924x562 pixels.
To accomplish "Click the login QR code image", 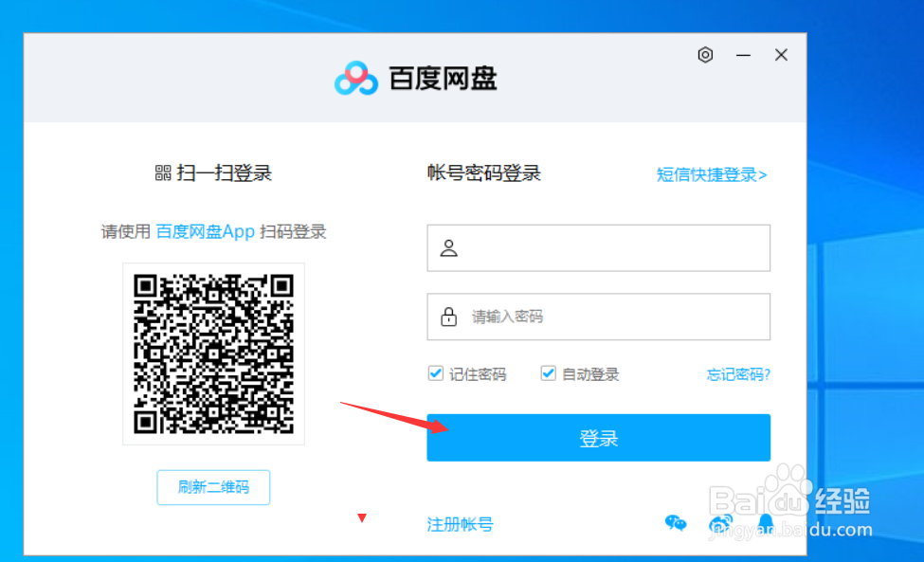I will click(213, 354).
